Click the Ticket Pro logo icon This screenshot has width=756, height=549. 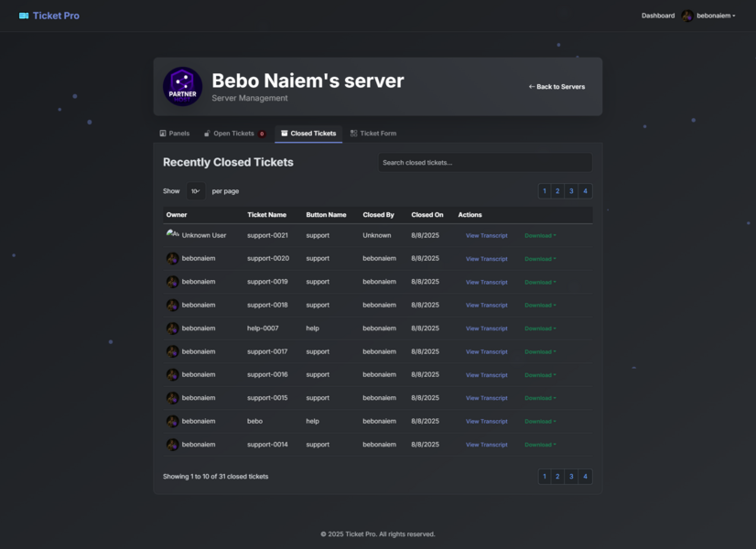click(24, 16)
